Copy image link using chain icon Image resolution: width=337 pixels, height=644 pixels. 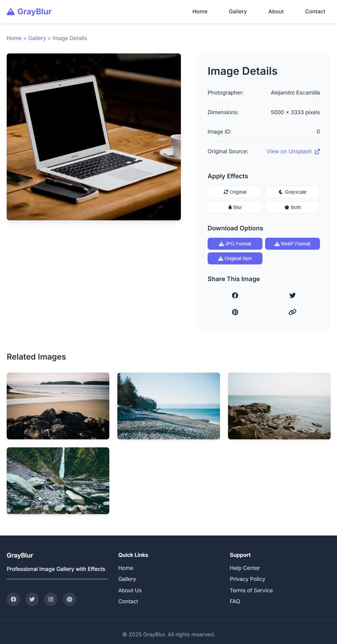click(293, 312)
